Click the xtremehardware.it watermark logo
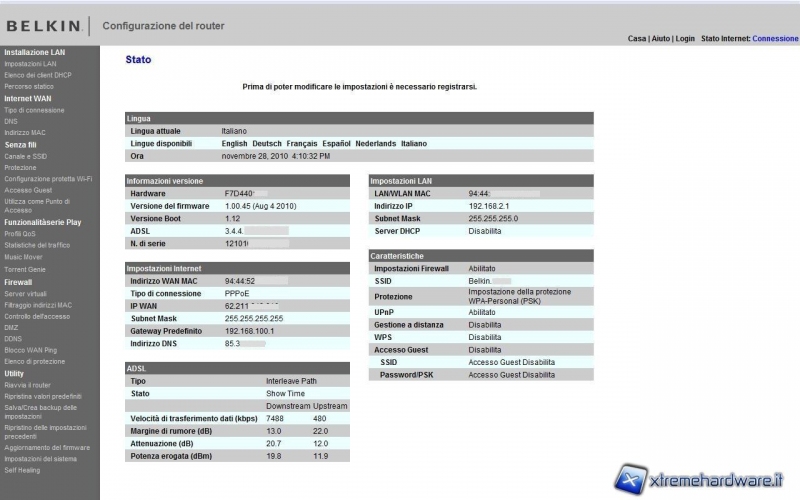The height and width of the screenshot is (500, 800). click(x=700, y=480)
